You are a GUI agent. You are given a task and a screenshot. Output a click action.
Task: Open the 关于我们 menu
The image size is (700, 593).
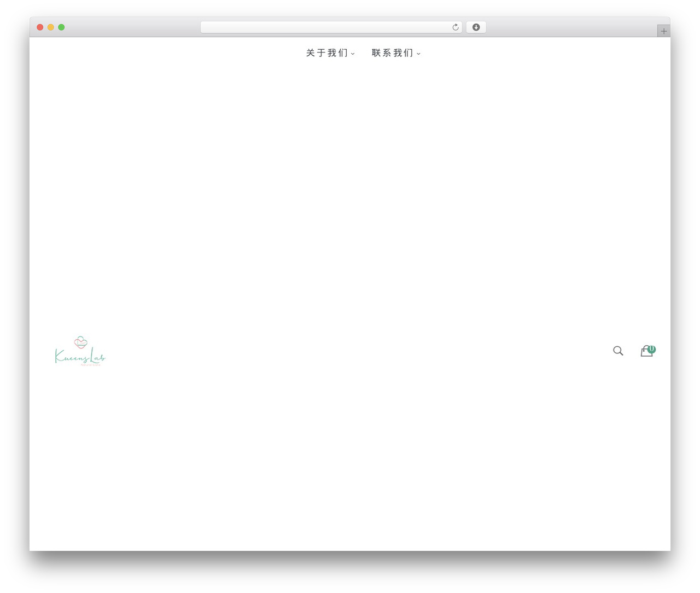pyautogui.click(x=327, y=53)
